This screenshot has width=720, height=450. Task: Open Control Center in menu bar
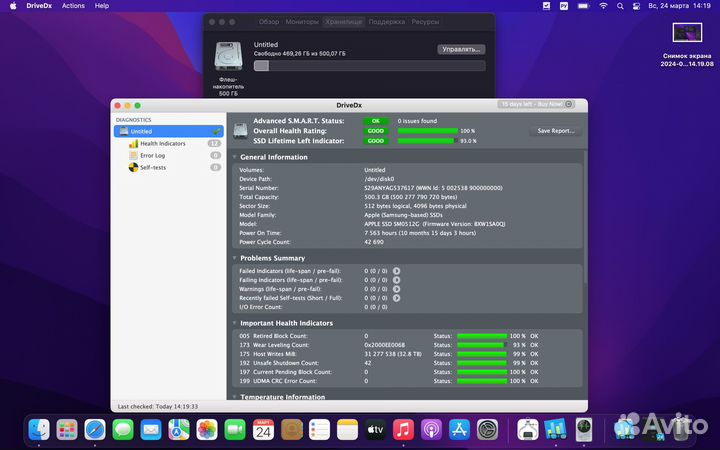pos(636,6)
